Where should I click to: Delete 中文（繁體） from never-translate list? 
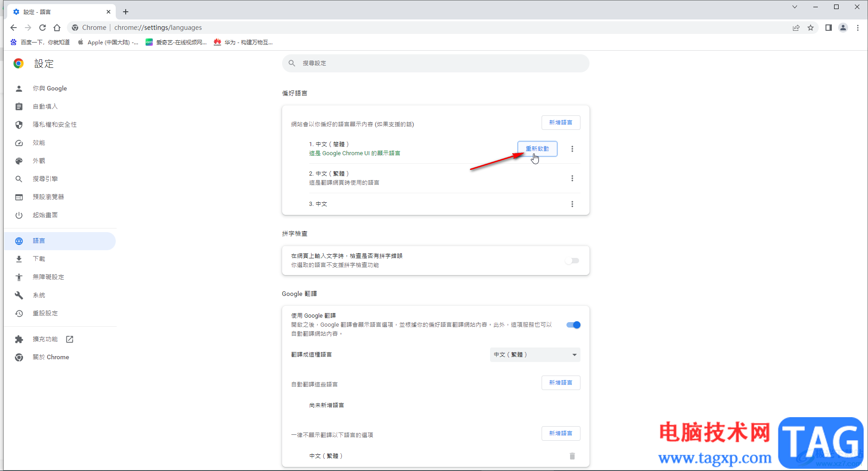(x=572, y=456)
